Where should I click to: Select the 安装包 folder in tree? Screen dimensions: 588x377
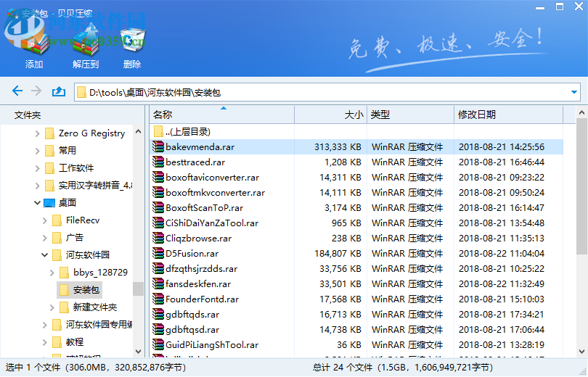[x=80, y=290]
